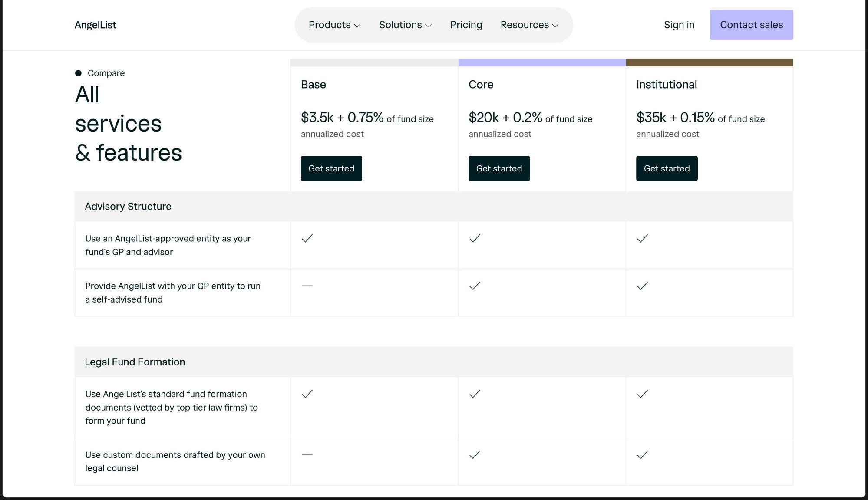Expand the Resources dropdown
Image resolution: width=868 pixels, height=500 pixels.
coord(529,25)
